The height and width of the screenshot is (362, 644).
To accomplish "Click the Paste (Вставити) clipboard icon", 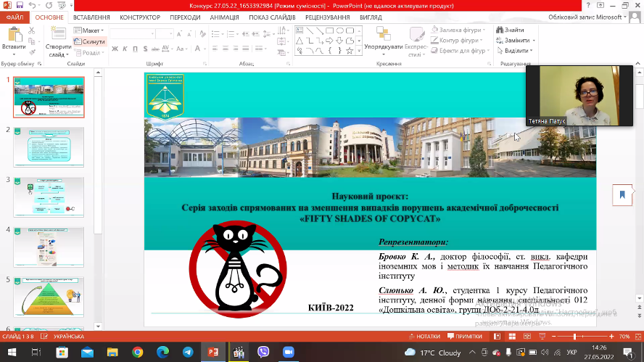I will [14, 36].
